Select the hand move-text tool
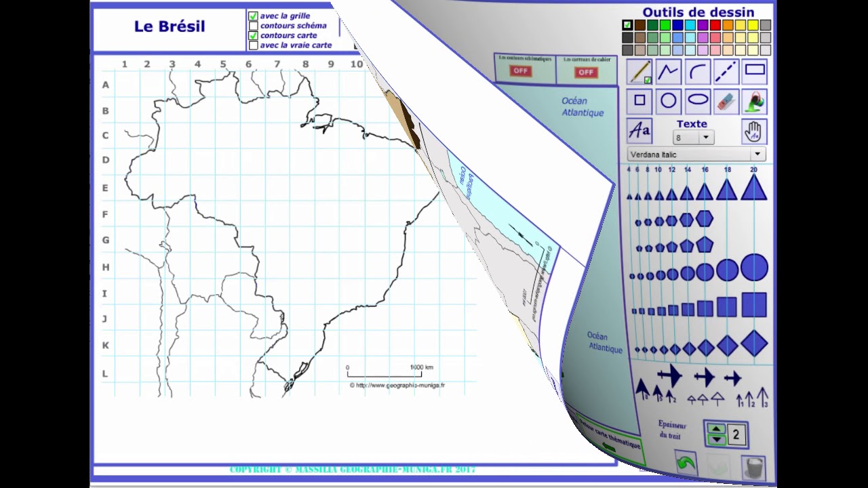Image resolution: width=868 pixels, height=488 pixels. [754, 131]
